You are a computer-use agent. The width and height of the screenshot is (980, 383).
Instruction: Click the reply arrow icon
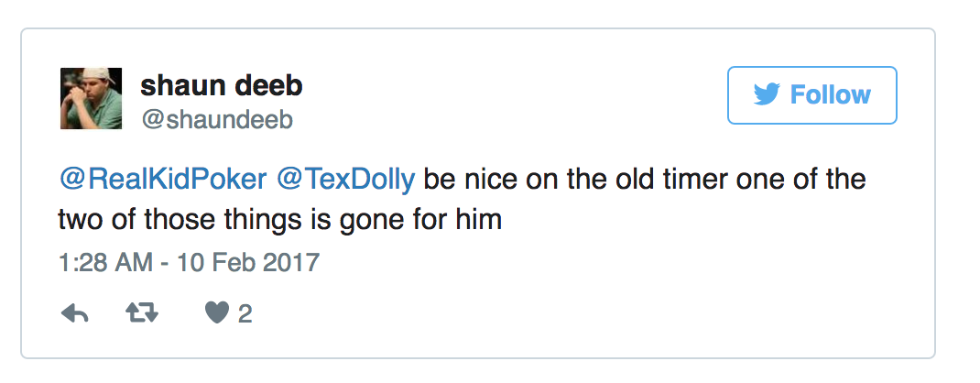[x=74, y=313]
